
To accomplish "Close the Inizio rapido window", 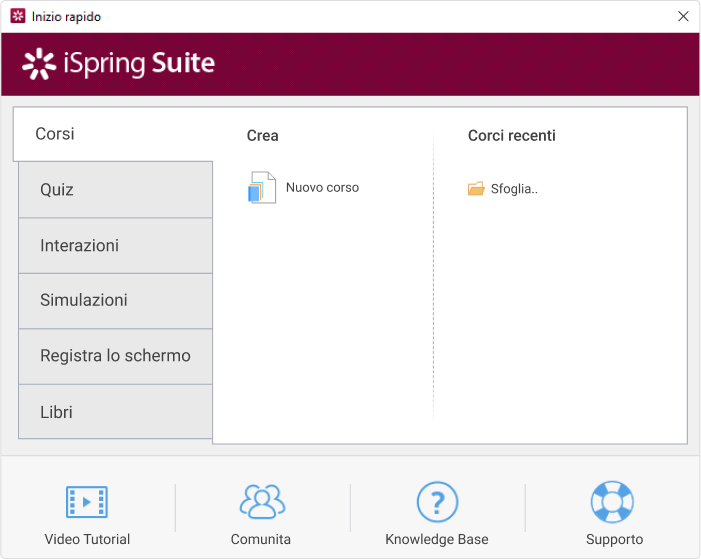I will tap(683, 16).
